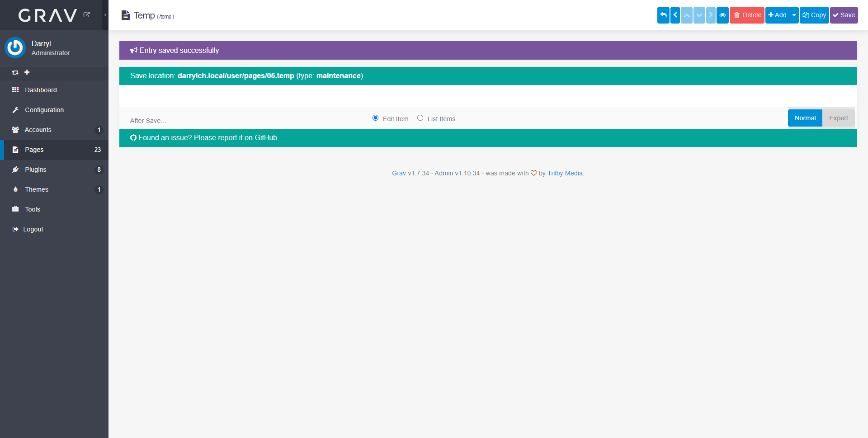Click the Dashboard grid icon
Viewport: 868px width, 438px height.
coord(15,90)
